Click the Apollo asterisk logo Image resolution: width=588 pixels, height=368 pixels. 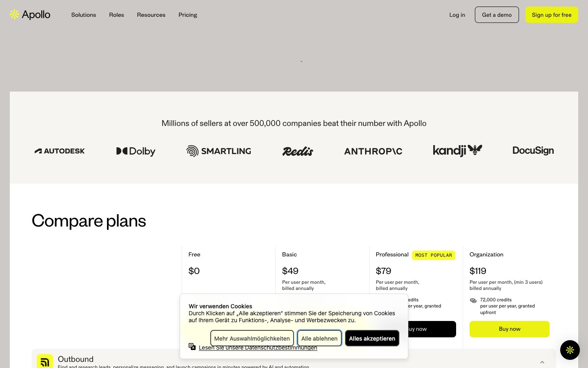pos(14,14)
